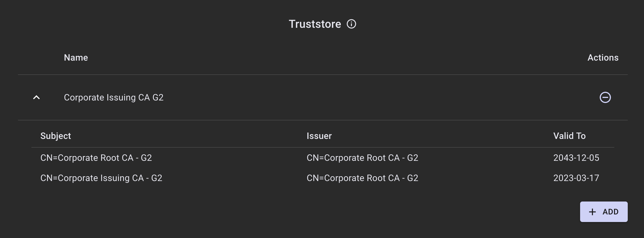Click the Subject column header

55,136
